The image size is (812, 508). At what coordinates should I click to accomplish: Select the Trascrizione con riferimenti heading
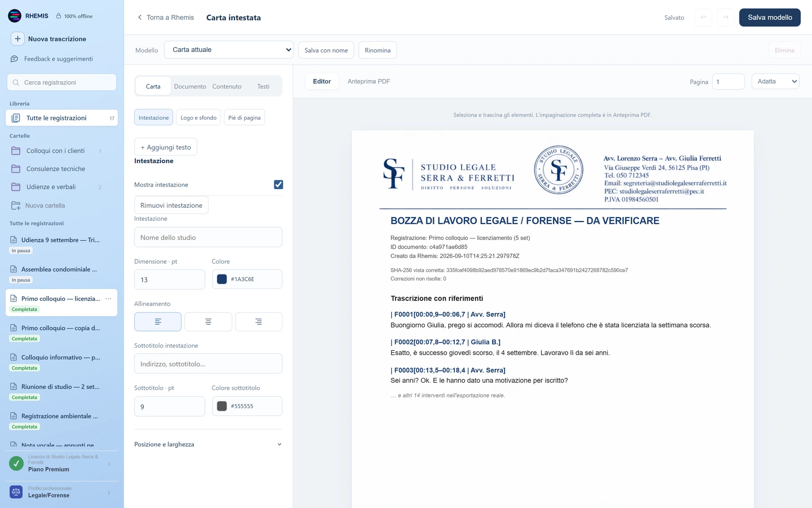(x=437, y=298)
